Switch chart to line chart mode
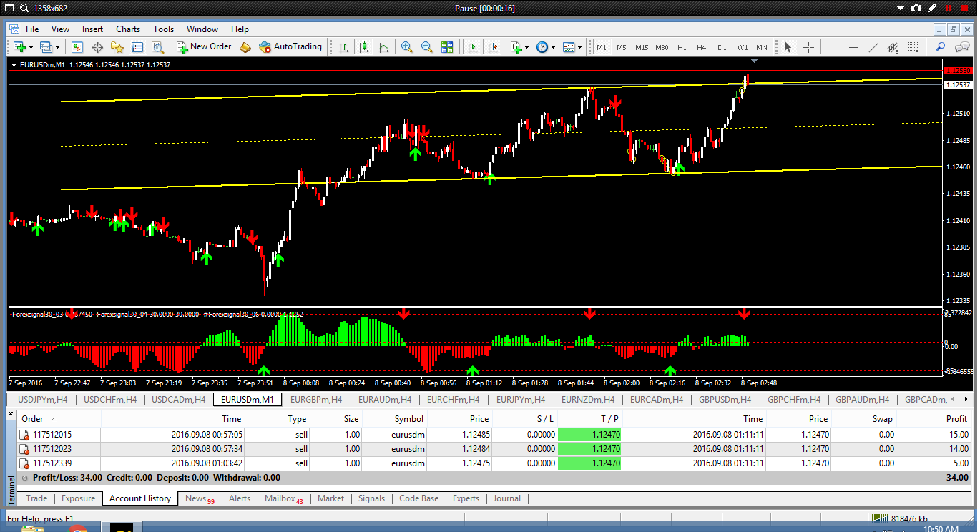The width and height of the screenshot is (980, 532). coord(383,47)
